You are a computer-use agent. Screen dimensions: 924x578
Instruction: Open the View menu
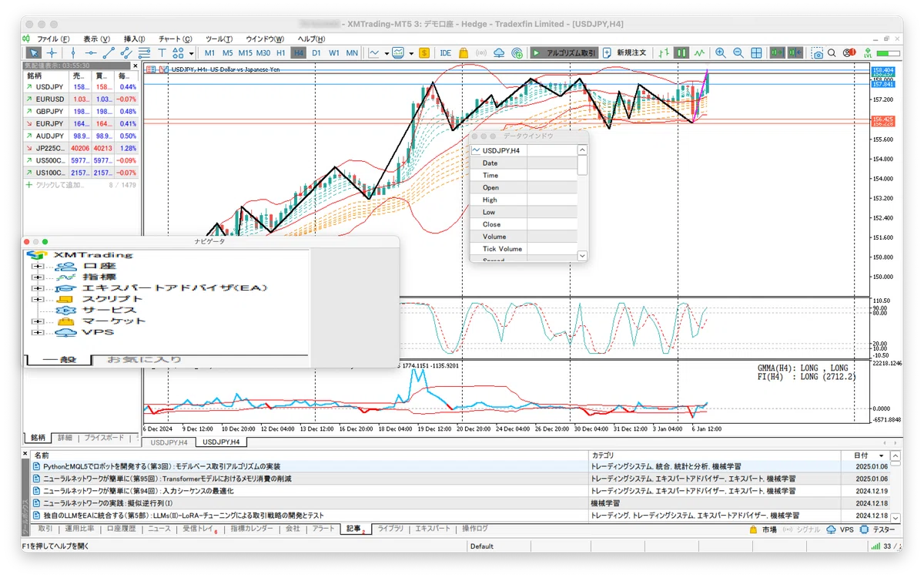click(x=97, y=39)
